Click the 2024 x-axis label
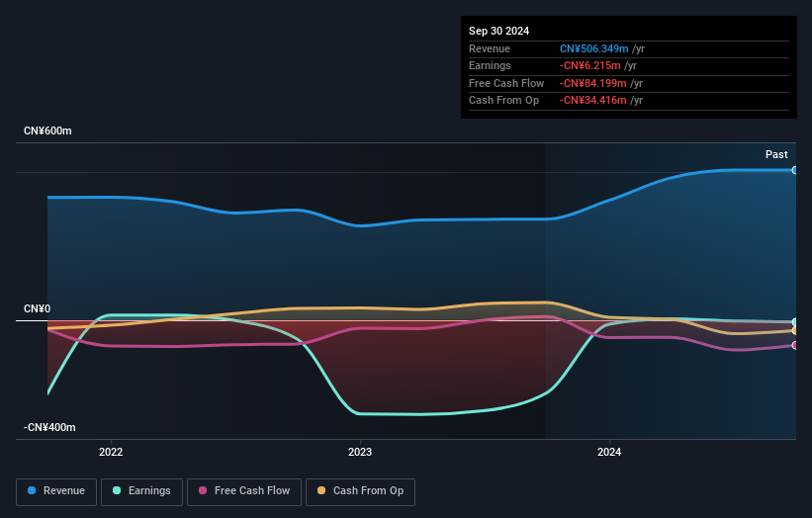Viewport: 812px width, 518px height. coord(609,452)
